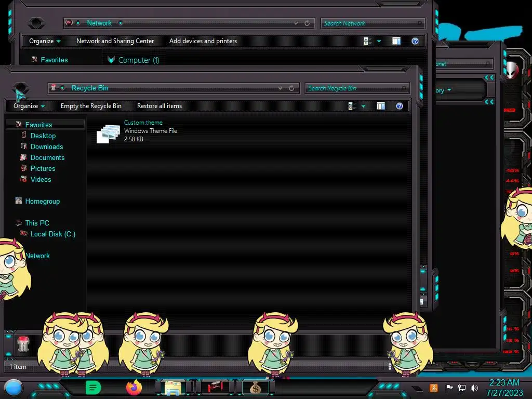
Task: Launch Firefox from the taskbar
Action: (134, 388)
